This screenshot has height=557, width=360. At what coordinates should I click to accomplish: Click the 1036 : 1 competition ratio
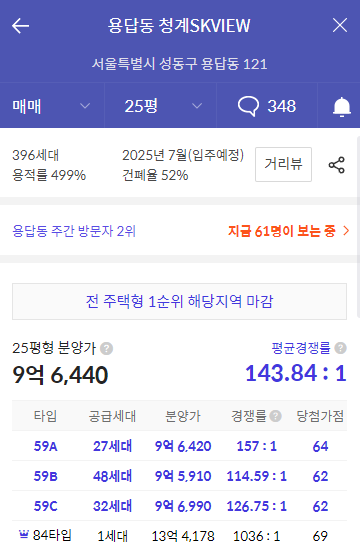pyautogui.click(x=257, y=536)
